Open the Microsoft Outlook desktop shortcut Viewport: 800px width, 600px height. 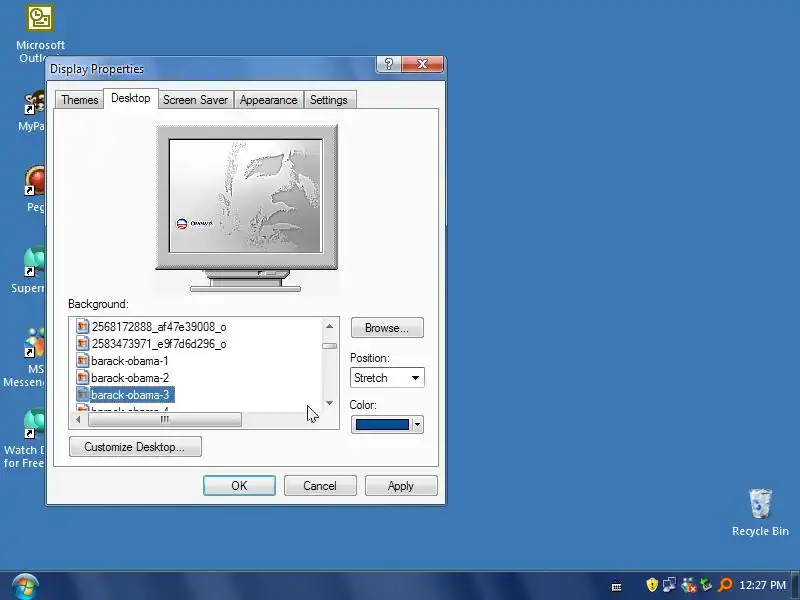pos(40,33)
